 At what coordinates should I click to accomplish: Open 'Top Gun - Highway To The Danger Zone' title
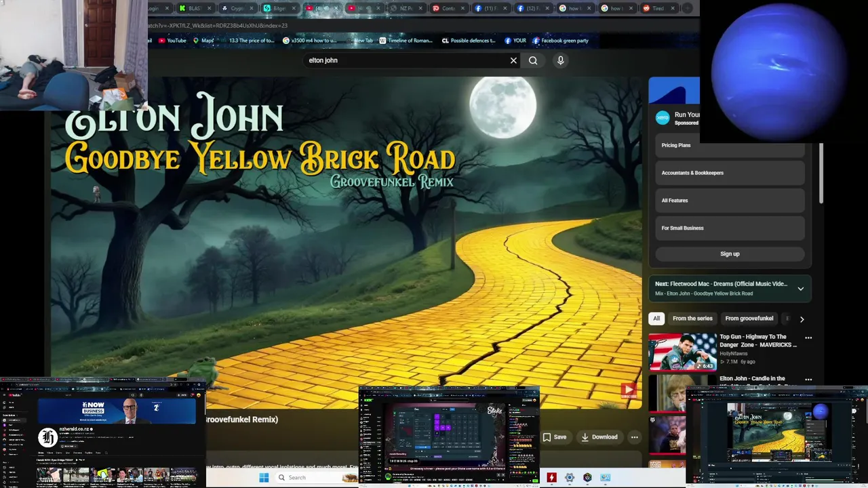[758, 341]
